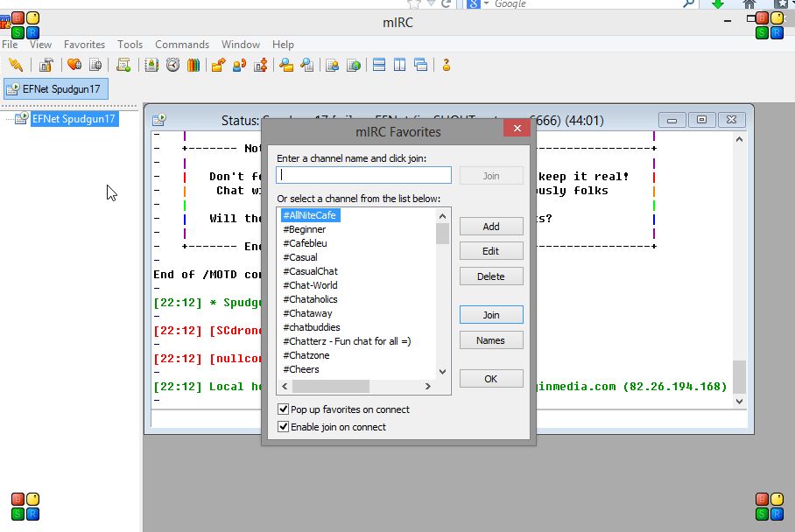Click channel list horizontal scrollbar thumb
Viewport: 795px width, 532px height.
tap(331, 386)
